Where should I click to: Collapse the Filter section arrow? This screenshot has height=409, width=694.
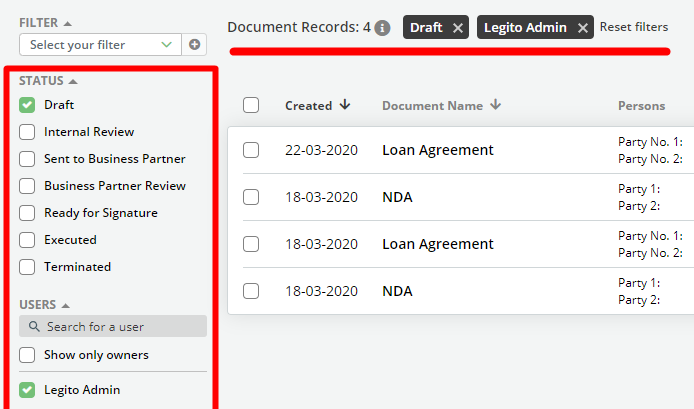pyautogui.click(x=67, y=22)
